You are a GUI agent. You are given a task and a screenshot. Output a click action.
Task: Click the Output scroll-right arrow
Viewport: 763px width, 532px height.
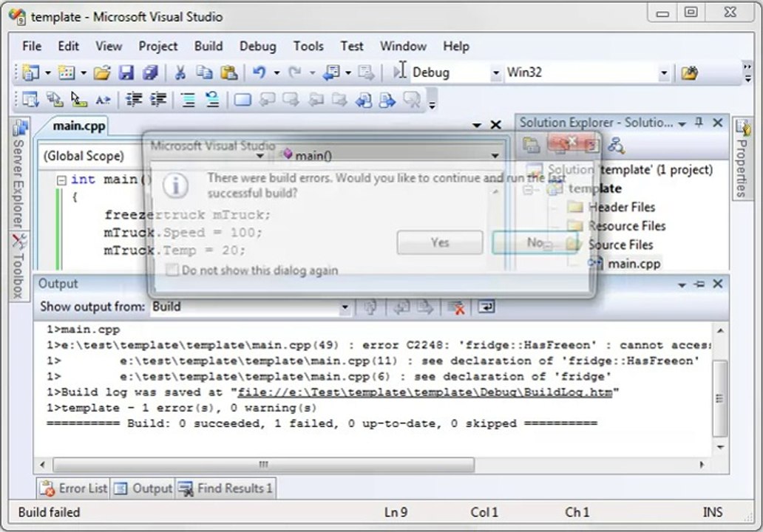pyautogui.click(x=702, y=465)
